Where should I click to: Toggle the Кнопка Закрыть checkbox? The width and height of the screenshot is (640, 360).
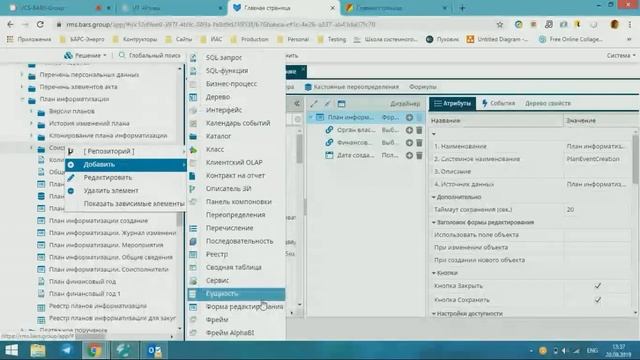tap(598, 286)
